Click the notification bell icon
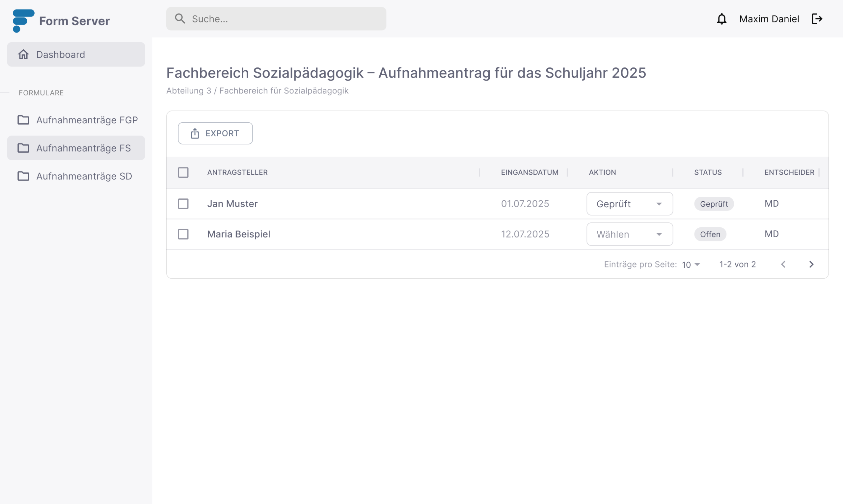The height and width of the screenshot is (504, 843). (721, 19)
